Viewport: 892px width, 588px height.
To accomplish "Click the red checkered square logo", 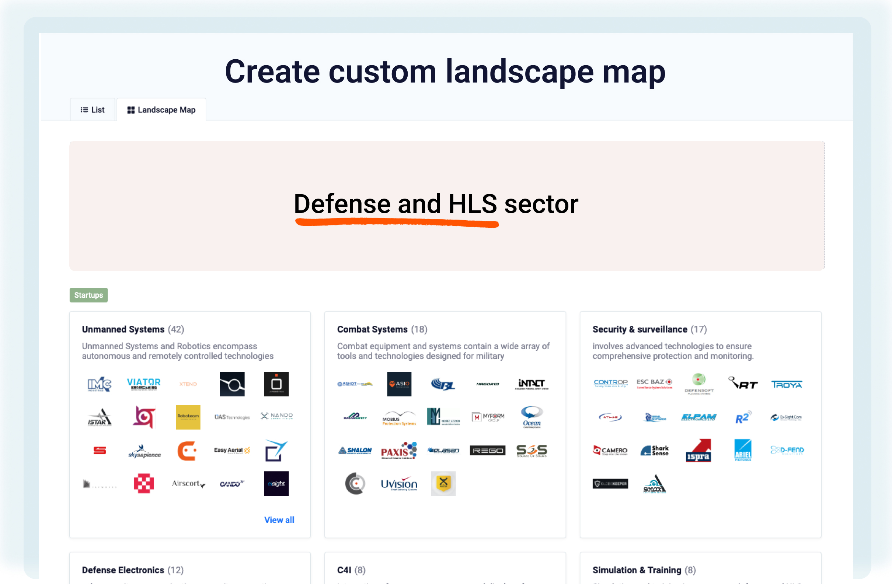I will 144,484.
